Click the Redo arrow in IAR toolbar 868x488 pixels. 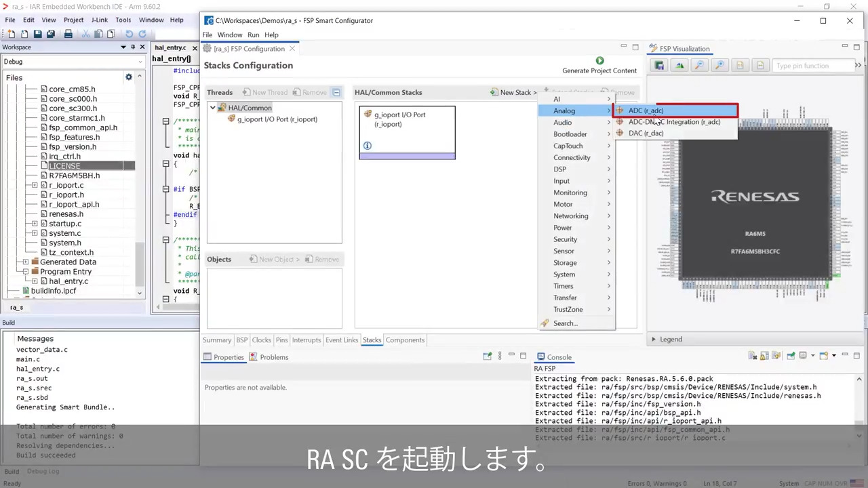click(142, 34)
